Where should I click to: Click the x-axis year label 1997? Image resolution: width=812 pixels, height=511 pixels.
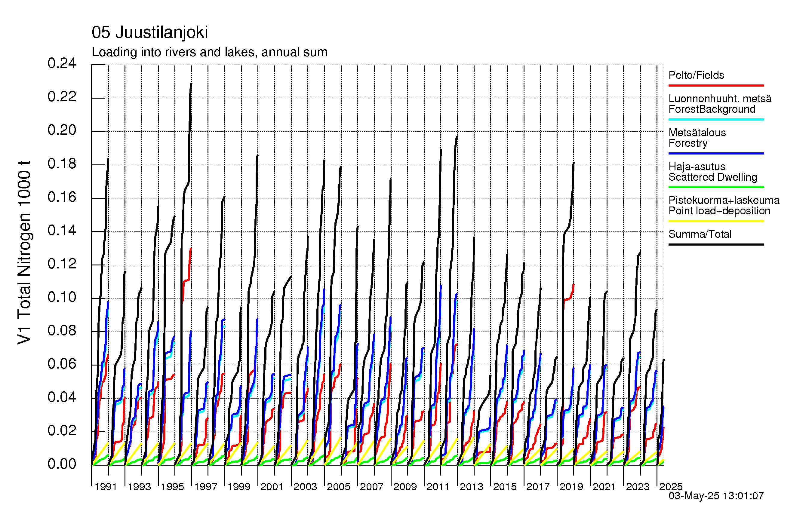(x=206, y=487)
